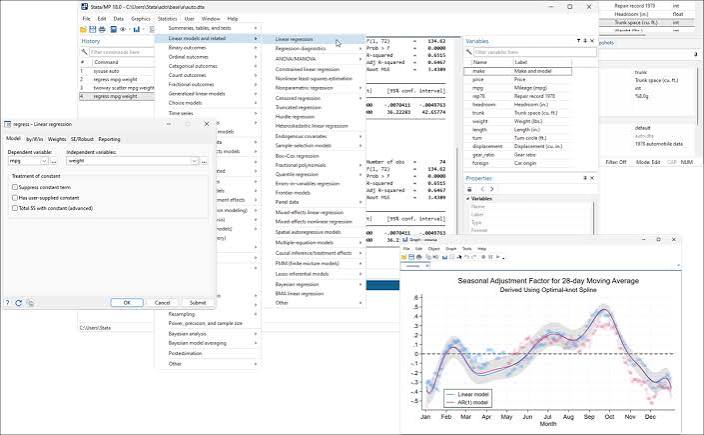This screenshot has width=704, height=435.
Task: Toggle Total SS with constant (advanced)
Action: point(15,208)
